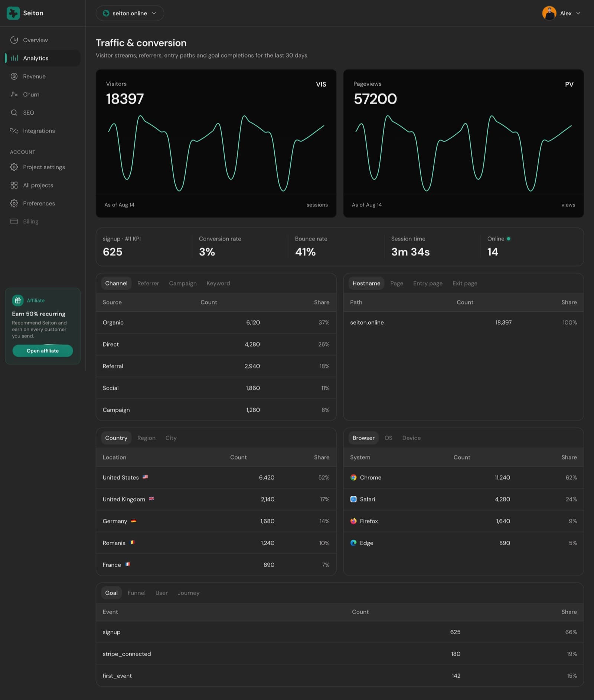
Task: Click the Open affiliate button
Action: click(x=43, y=351)
